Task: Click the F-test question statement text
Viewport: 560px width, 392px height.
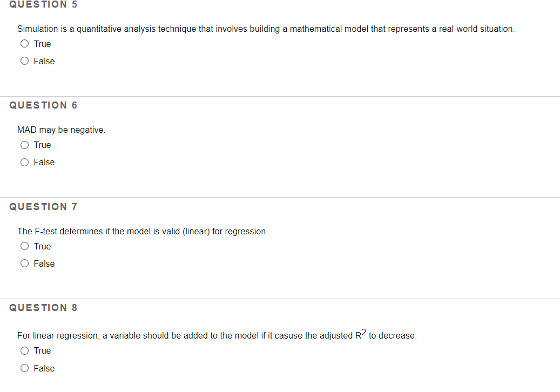Action: coord(143,231)
